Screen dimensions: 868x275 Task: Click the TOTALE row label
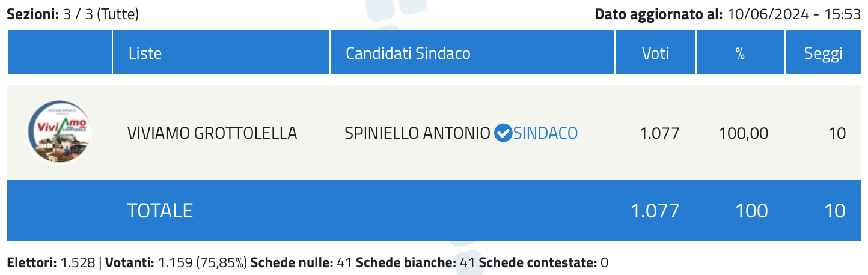pyautogui.click(x=160, y=210)
